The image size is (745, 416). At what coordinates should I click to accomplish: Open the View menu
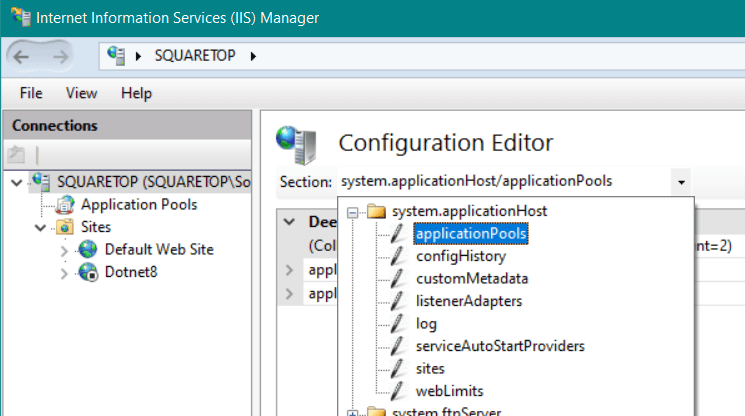[81, 93]
